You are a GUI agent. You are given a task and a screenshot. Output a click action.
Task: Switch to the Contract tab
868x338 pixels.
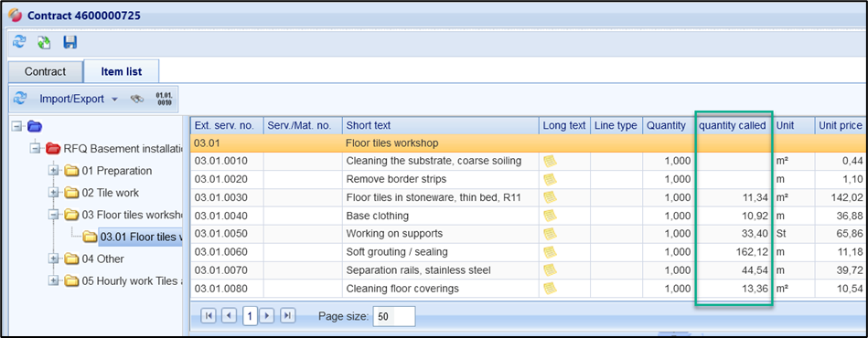click(x=46, y=71)
